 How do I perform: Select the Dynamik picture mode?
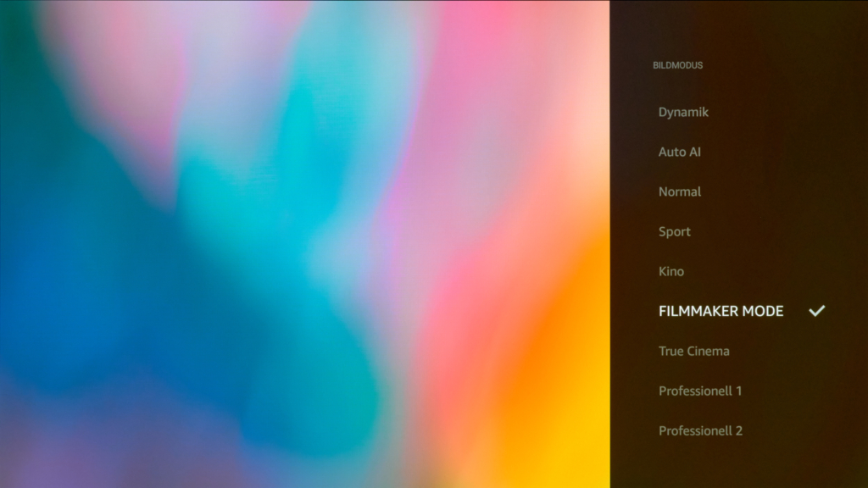tap(683, 112)
